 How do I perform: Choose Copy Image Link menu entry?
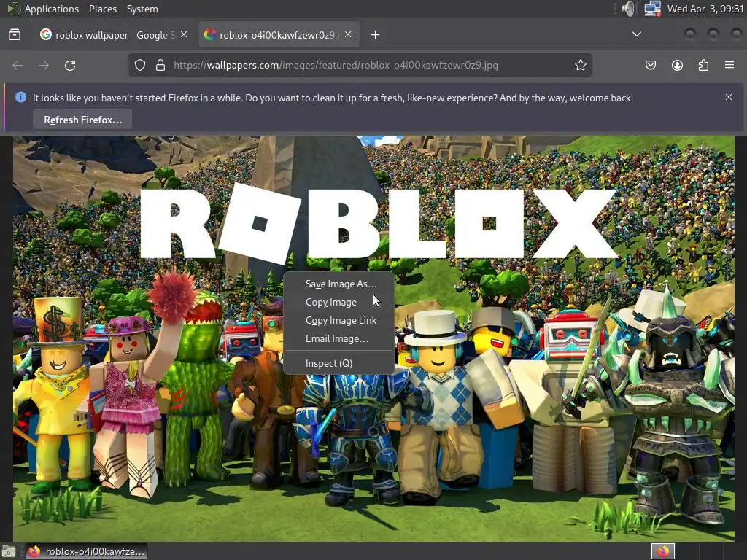[338, 321]
